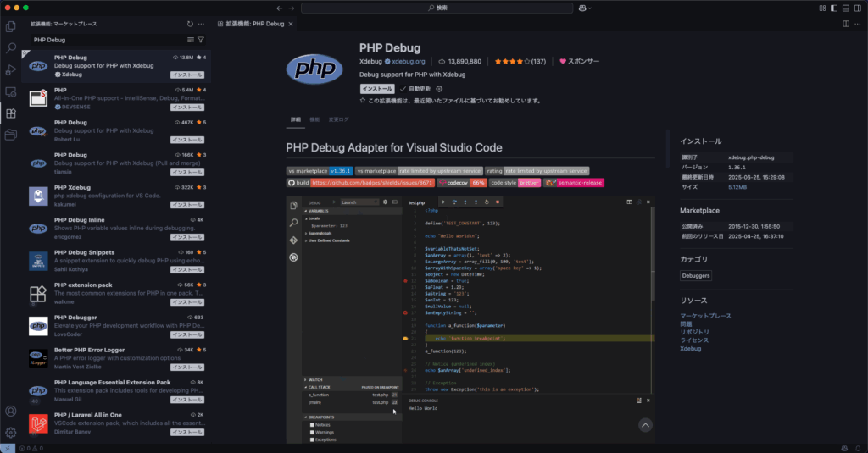Viewport: 868px width, 453px height.
Task: Refresh the extensions marketplace list
Action: pyautogui.click(x=190, y=24)
